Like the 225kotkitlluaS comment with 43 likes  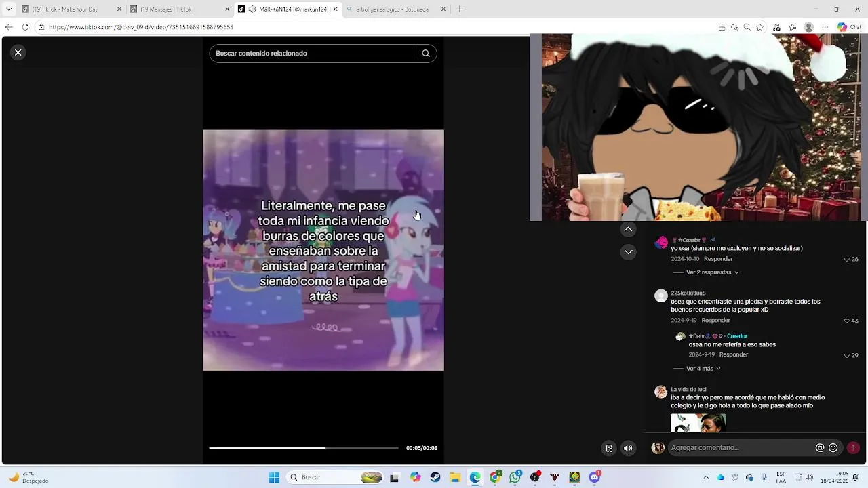coord(851,321)
